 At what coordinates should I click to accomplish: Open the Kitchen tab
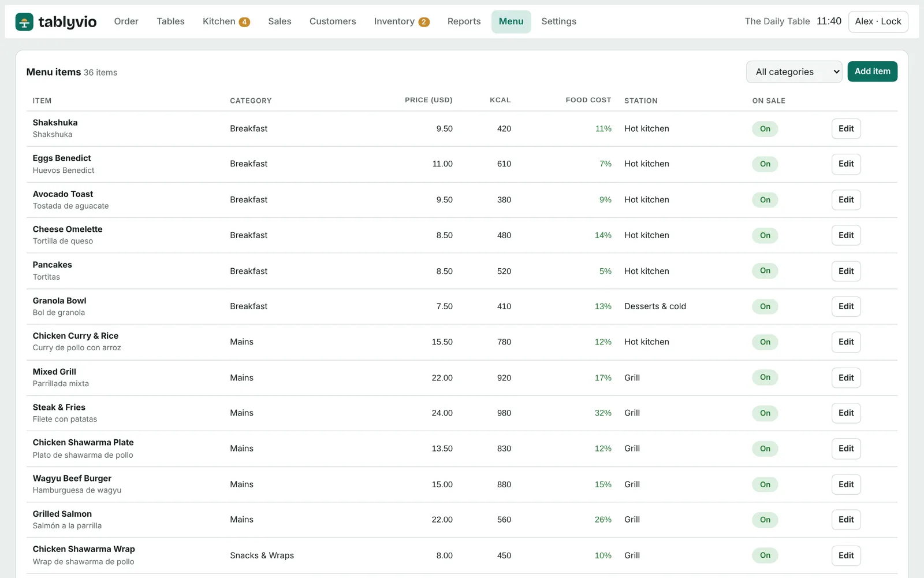[226, 21]
